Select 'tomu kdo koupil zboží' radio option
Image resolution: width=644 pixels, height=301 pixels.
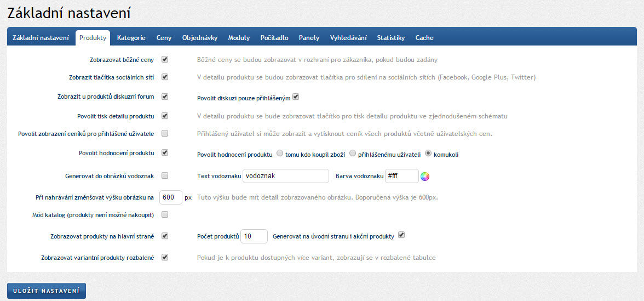click(x=280, y=154)
